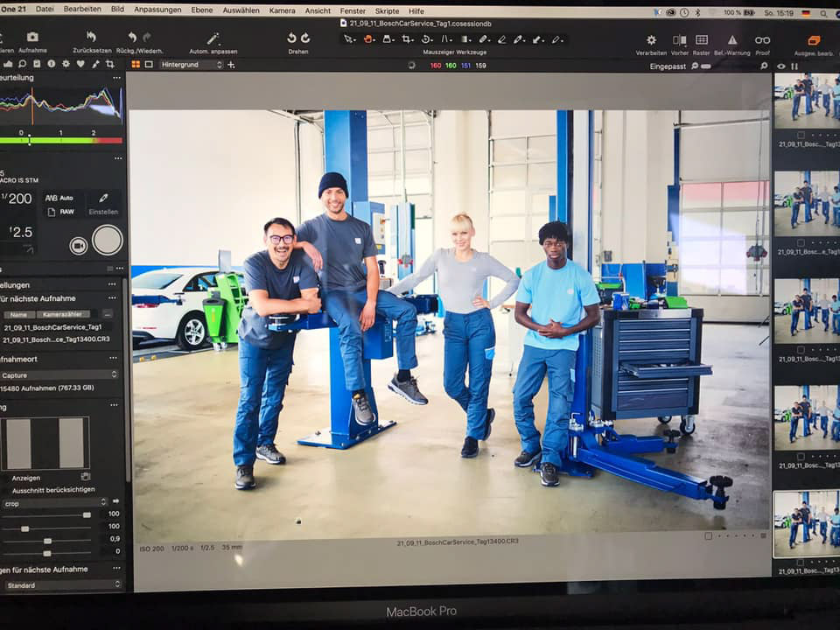Screen dimensions: 840x630
Task: Click the Ausgew. bearb. orange icon
Action: (814, 40)
